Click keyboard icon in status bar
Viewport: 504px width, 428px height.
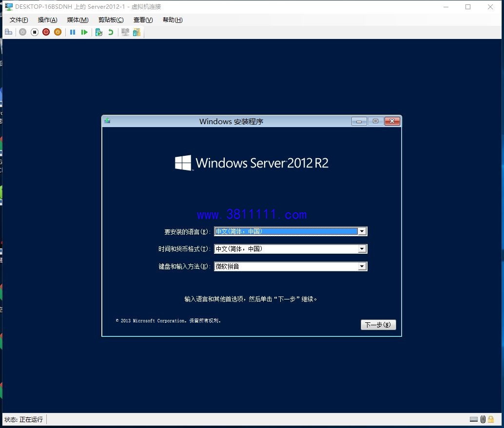(x=474, y=419)
